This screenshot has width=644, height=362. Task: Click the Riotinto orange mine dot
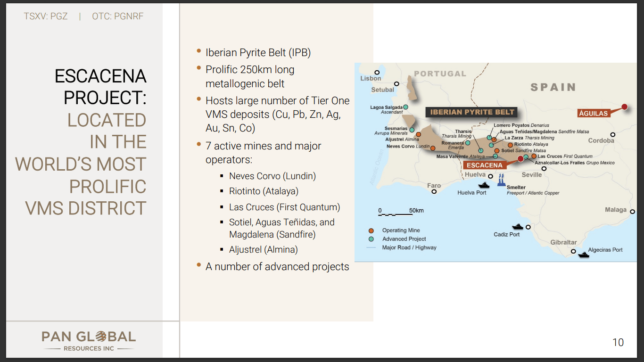click(510, 145)
